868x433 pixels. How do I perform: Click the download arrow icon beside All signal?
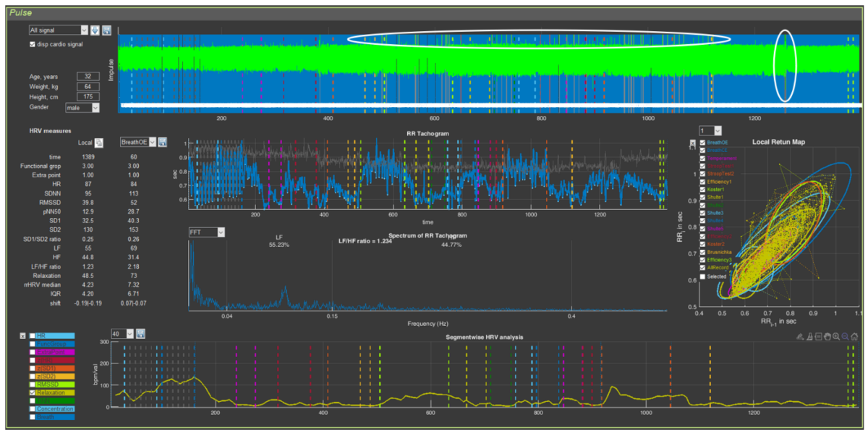coord(95,30)
